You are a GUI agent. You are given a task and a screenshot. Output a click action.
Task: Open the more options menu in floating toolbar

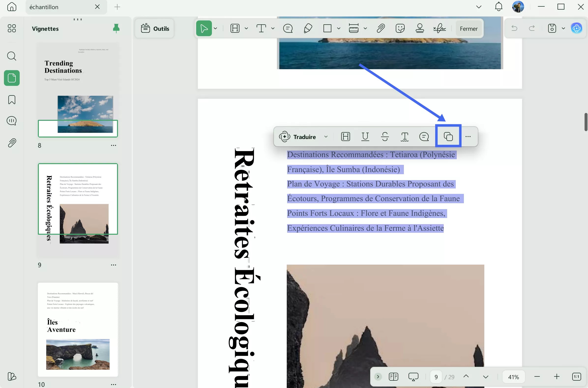468,136
